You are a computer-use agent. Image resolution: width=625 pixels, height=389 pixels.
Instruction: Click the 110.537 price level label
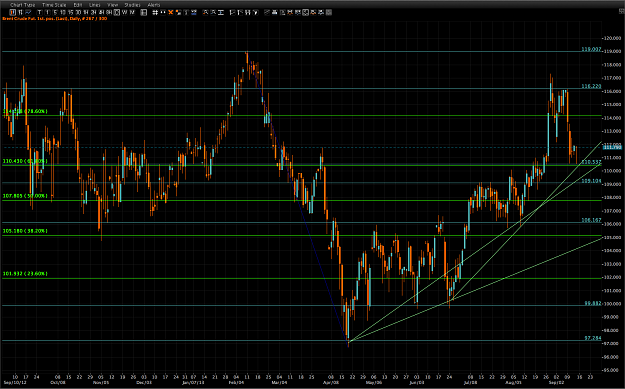tap(591, 162)
